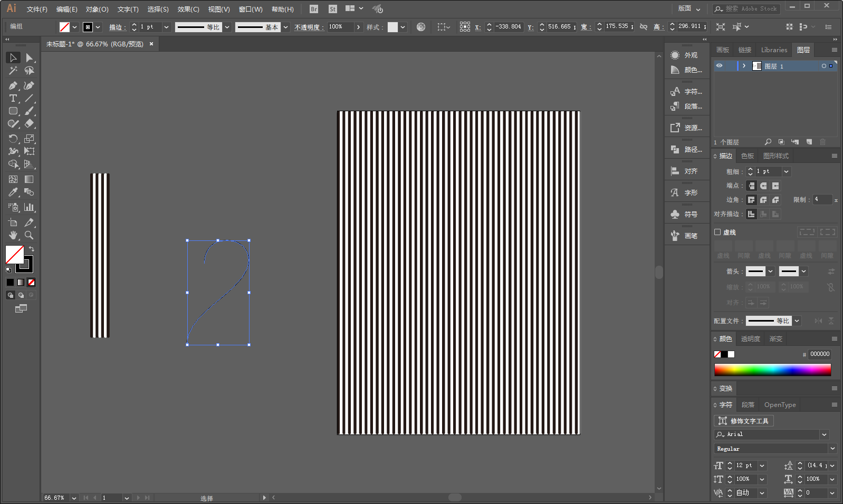Image resolution: width=843 pixels, height=504 pixels.
Task: Expand the 图层 1 layer tree
Action: 744,66
